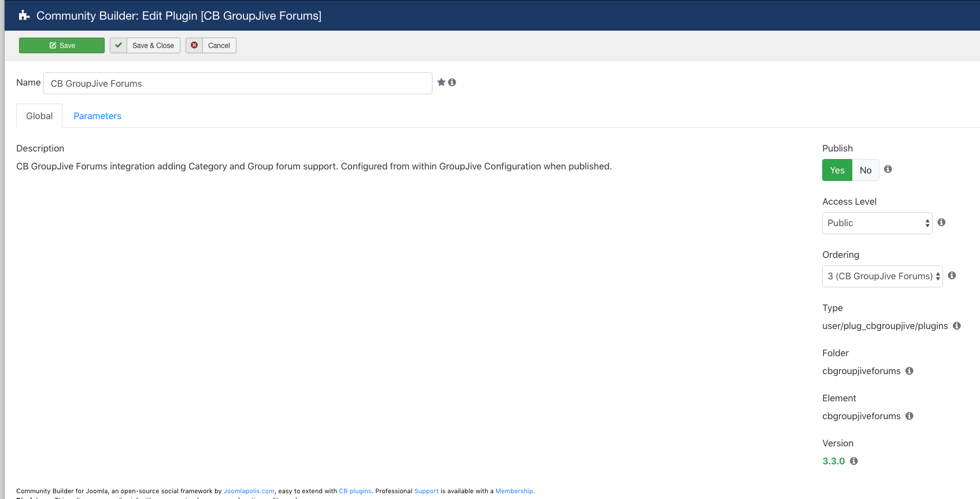Click the red X Cancel icon
Image resolution: width=980 pixels, height=499 pixels.
(194, 45)
